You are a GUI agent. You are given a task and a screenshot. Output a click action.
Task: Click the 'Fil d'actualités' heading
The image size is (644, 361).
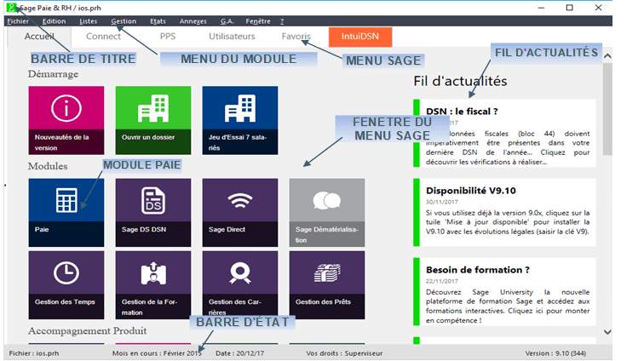tap(460, 82)
